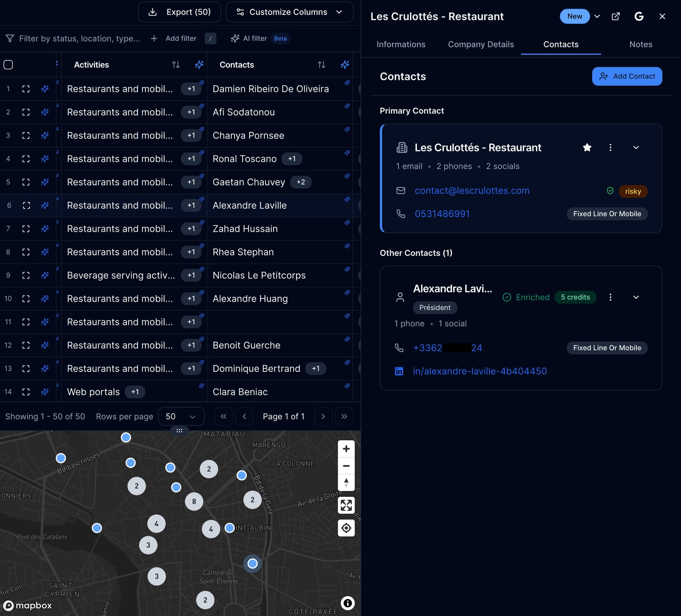
Task: Open three-dot menu for Alexandre Laville contact
Action: (610, 297)
